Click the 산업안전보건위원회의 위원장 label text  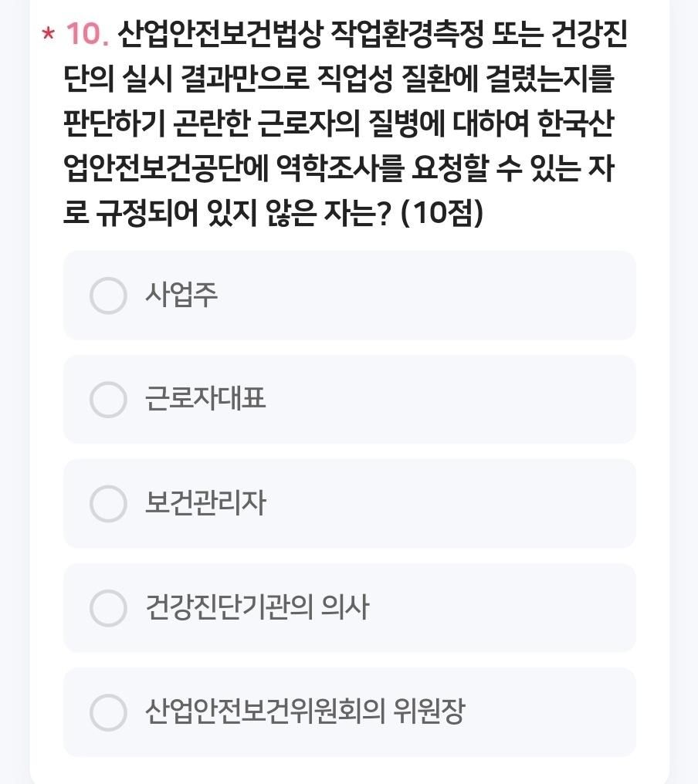pos(305,711)
